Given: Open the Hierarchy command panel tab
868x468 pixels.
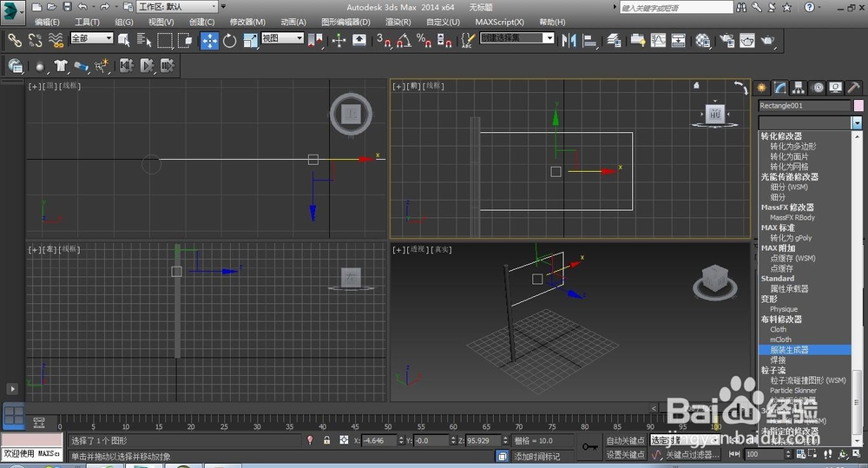Looking at the screenshot, I should point(799,88).
